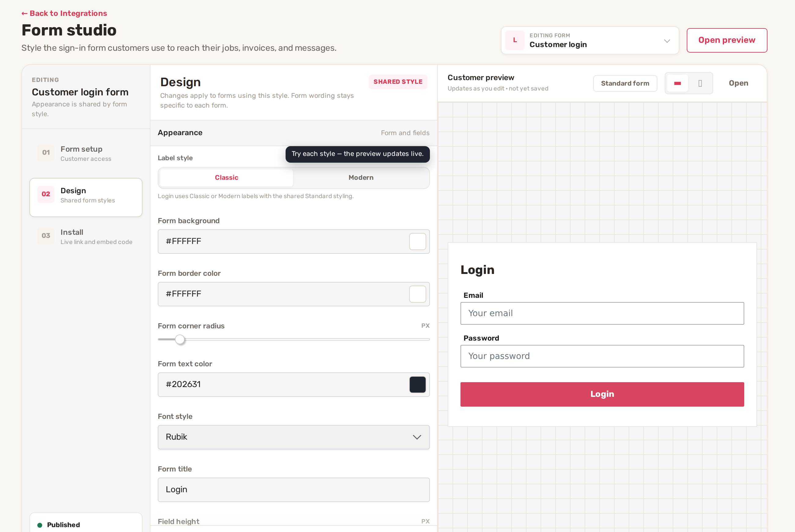Click the 'Label style' label
The image size is (795, 532).
(175, 158)
